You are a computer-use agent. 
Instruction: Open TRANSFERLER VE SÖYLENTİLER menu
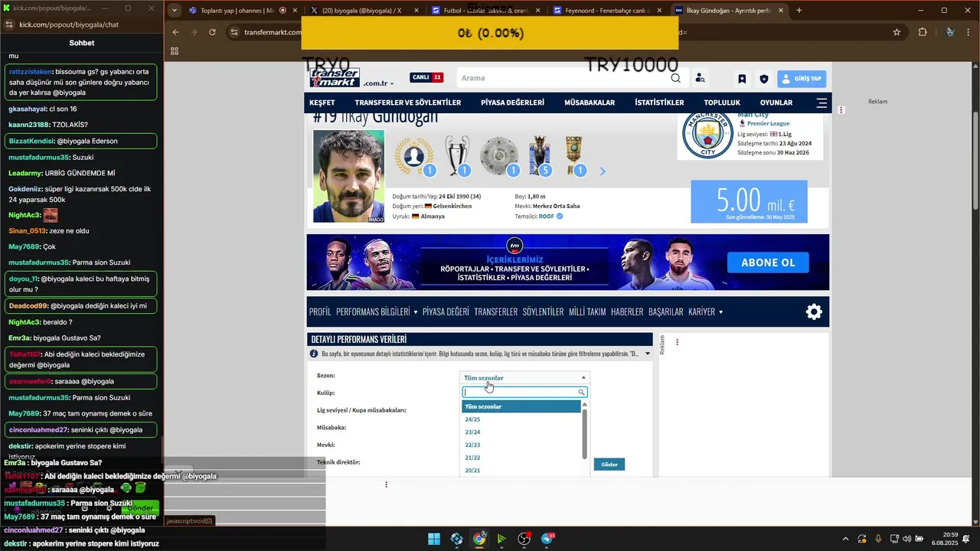[x=408, y=103]
